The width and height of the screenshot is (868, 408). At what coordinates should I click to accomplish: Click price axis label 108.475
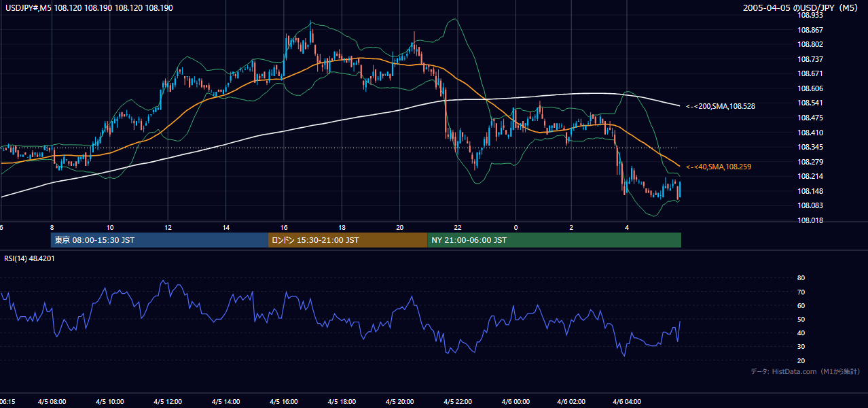pos(812,118)
